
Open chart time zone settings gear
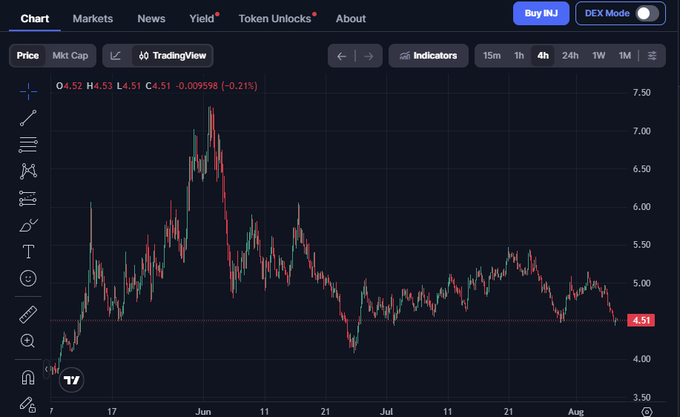[x=647, y=412]
